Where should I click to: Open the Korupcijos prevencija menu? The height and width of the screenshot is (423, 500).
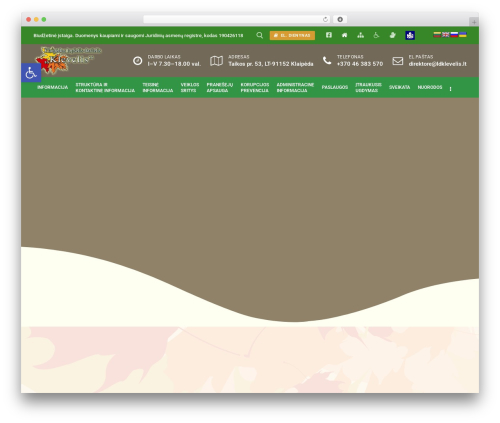click(255, 87)
